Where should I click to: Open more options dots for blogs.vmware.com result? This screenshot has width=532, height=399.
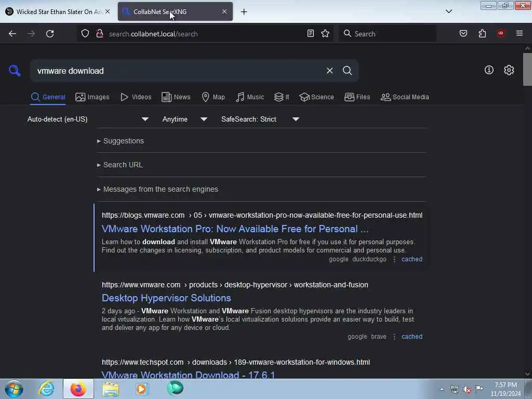pos(394,259)
